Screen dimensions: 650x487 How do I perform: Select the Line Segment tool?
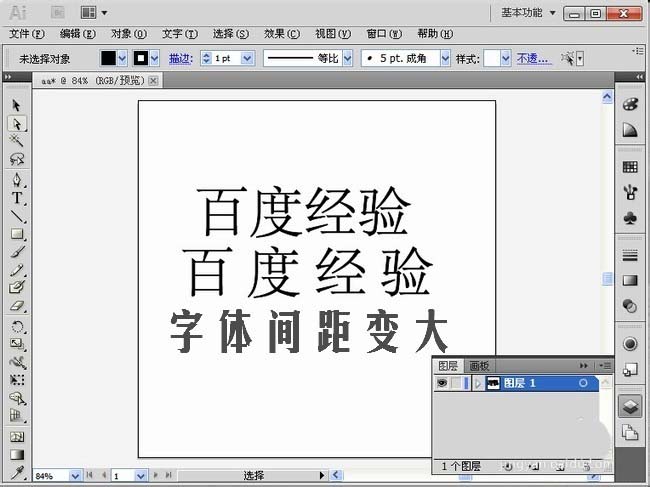17,216
